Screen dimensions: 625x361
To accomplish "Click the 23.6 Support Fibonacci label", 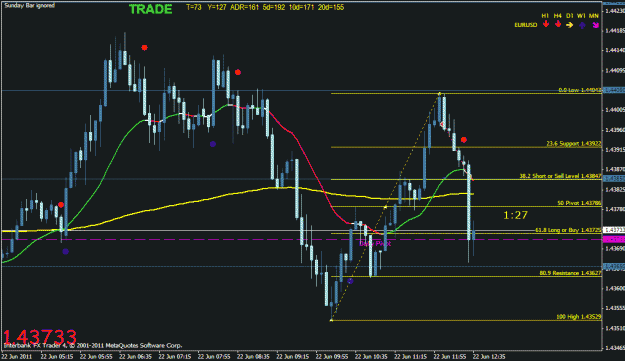I will point(574,143).
